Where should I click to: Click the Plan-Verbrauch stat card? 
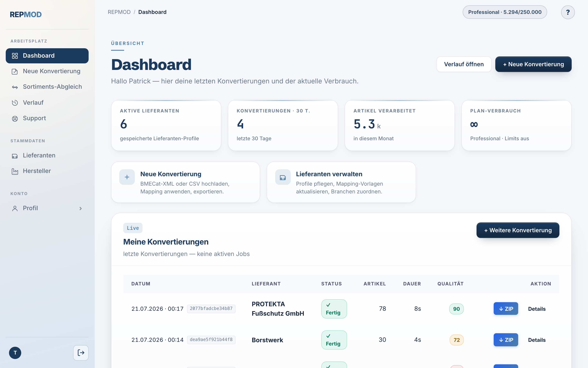(x=517, y=125)
